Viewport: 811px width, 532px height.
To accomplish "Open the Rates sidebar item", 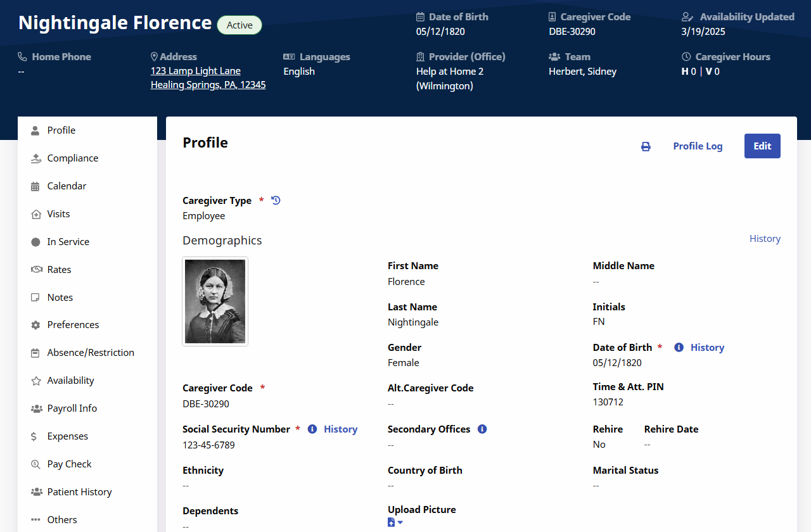I will (x=59, y=270).
